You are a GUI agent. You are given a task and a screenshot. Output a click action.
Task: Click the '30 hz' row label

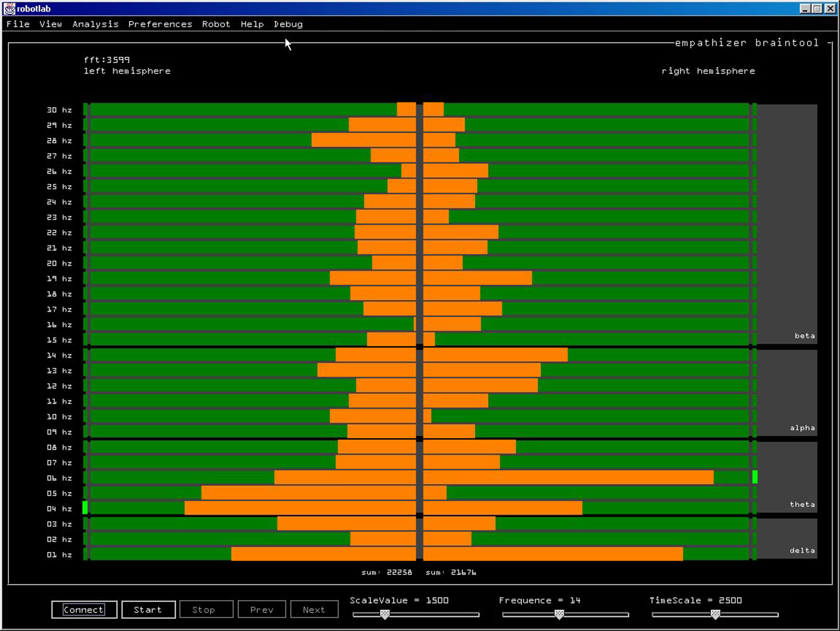pos(59,110)
